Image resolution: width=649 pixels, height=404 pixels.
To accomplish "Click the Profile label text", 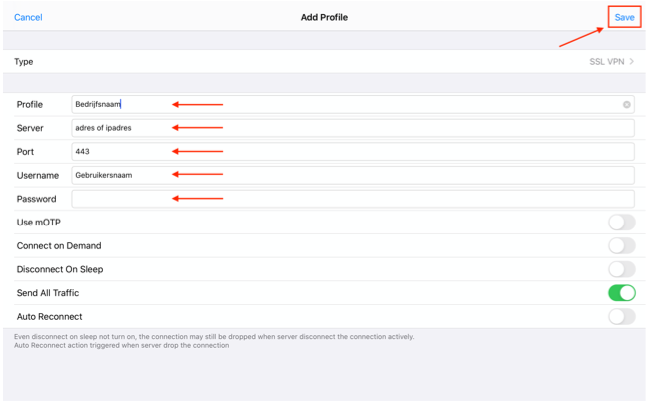I will [30, 104].
